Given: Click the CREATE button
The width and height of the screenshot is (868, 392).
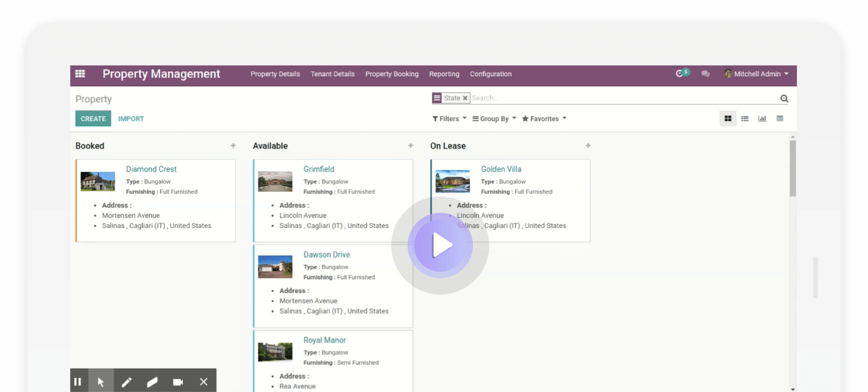Looking at the screenshot, I should (x=93, y=118).
